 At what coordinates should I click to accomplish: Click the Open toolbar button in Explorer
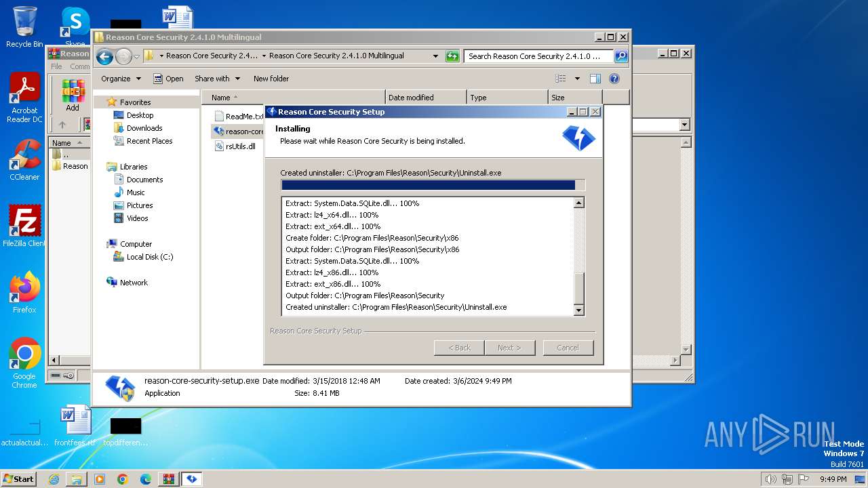[168, 79]
